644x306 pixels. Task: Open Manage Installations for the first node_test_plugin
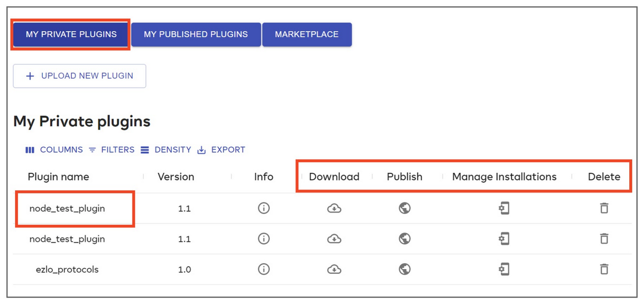tap(504, 208)
